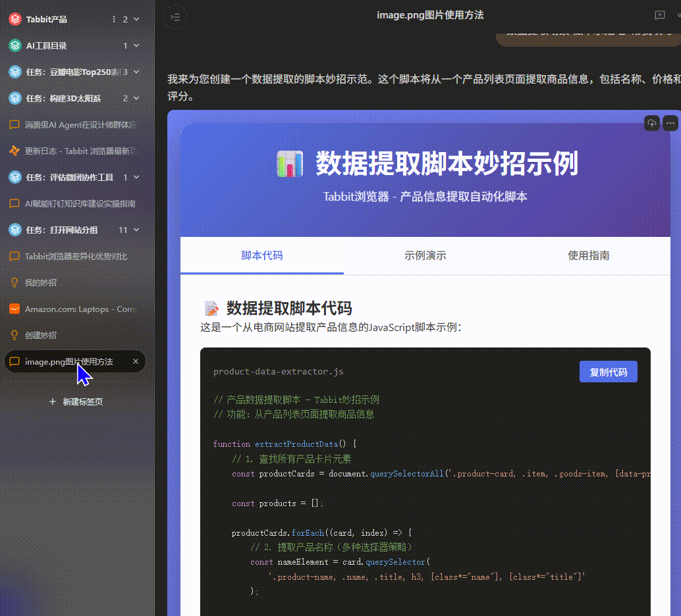Click the Tabbit产品 group icon

(x=15, y=19)
